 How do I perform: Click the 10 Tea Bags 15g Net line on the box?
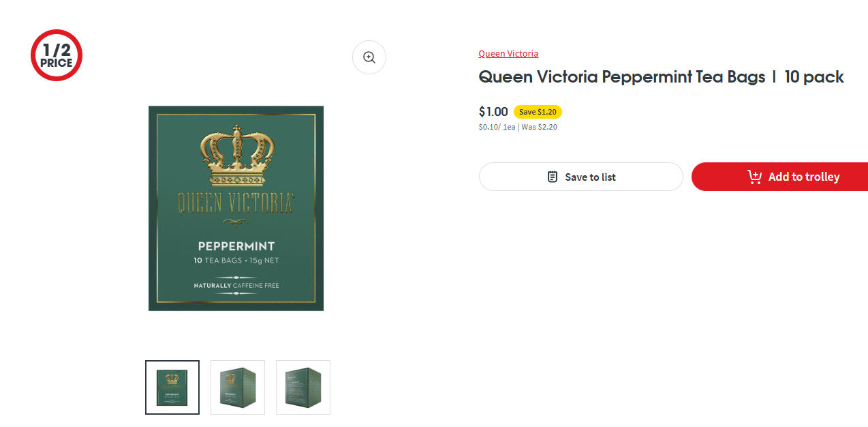(x=236, y=261)
